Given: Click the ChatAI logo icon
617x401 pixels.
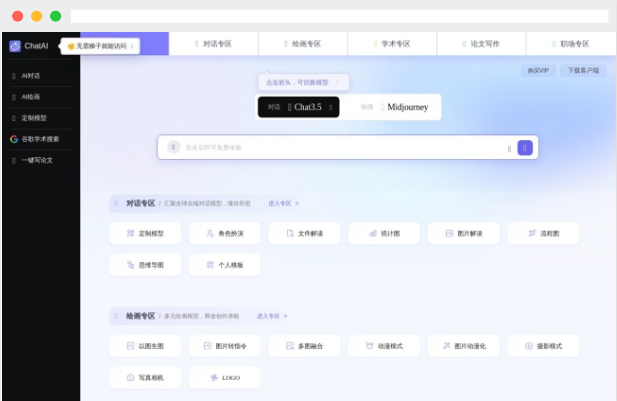Looking at the screenshot, I should [x=15, y=46].
